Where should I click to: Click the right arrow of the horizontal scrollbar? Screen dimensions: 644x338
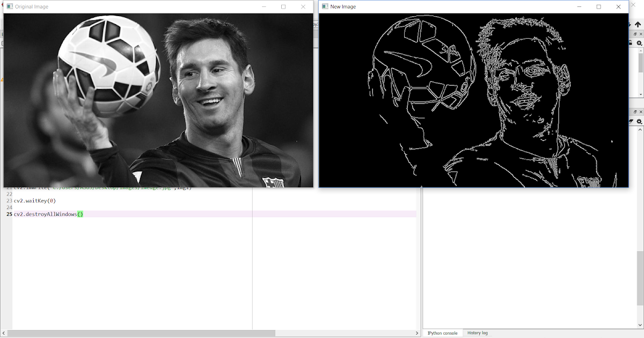click(x=418, y=333)
